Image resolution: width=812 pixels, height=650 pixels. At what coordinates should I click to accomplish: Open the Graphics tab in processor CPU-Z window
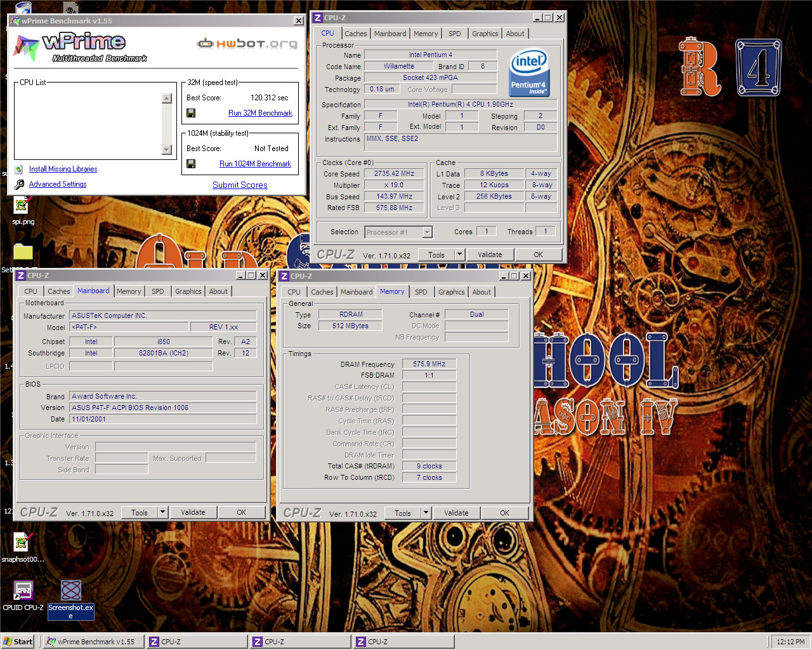click(x=485, y=34)
